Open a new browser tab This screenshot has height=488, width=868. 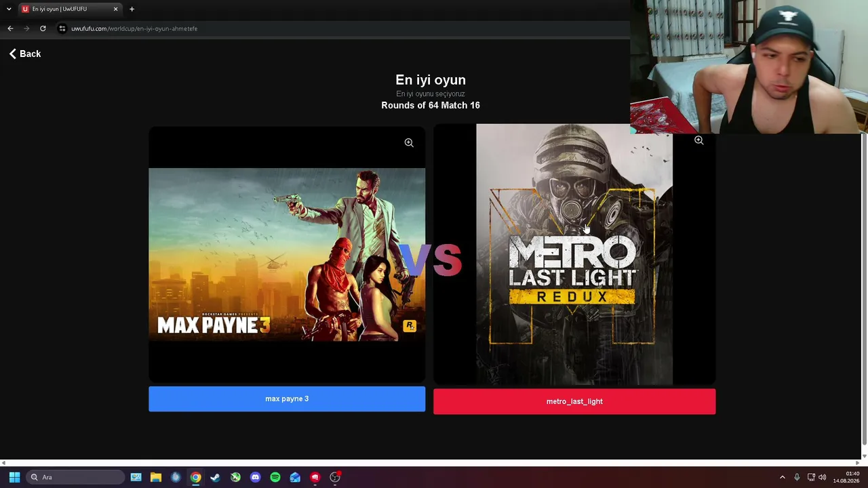click(132, 9)
